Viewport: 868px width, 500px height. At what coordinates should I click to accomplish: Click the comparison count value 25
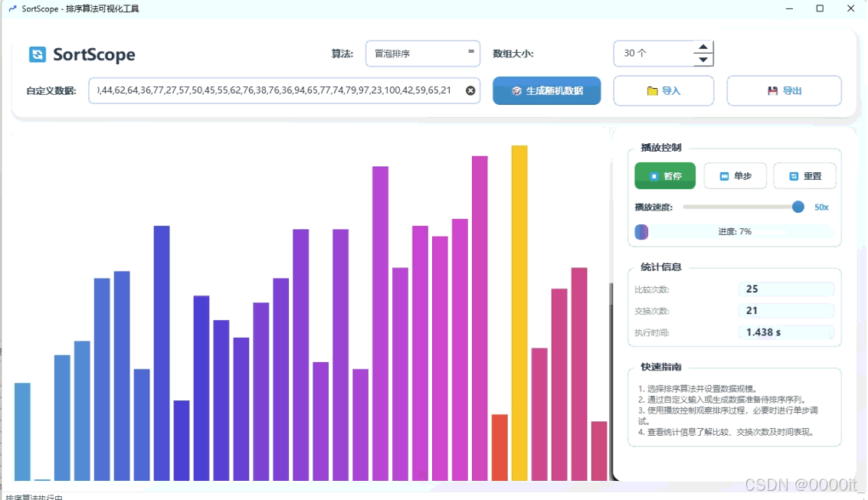tap(752, 289)
